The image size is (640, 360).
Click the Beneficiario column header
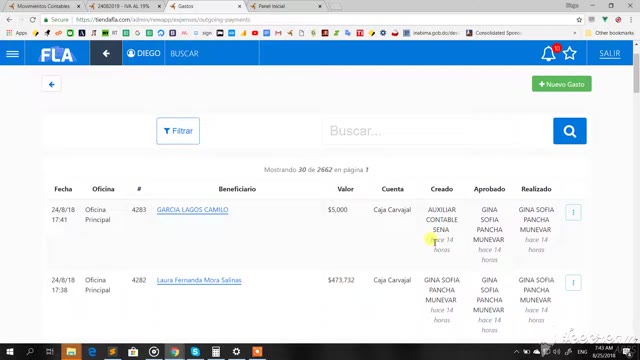coord(237,189)
